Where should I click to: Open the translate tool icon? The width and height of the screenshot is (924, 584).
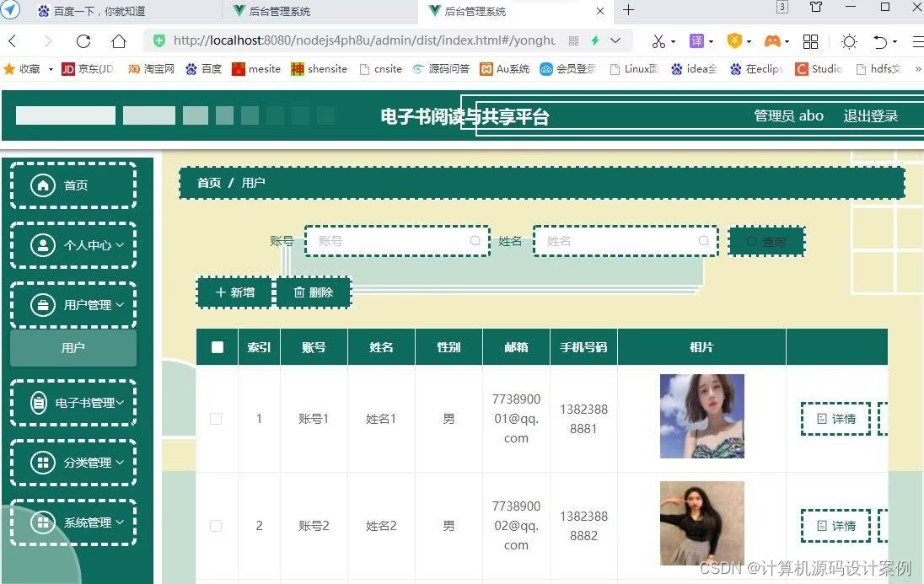tap(696, 40)
